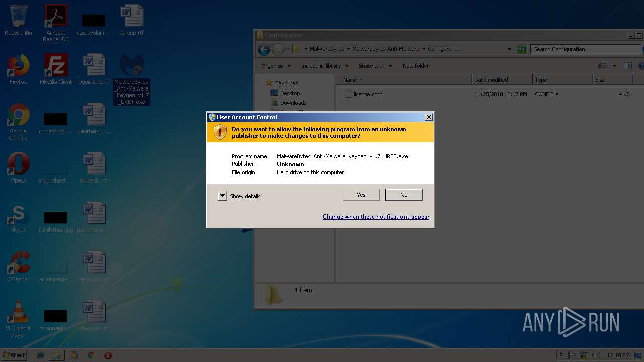Sort by Date modified column header
The width and height of the screenshot is (644, 362).
pyautogui.click(x=502, y=80)
